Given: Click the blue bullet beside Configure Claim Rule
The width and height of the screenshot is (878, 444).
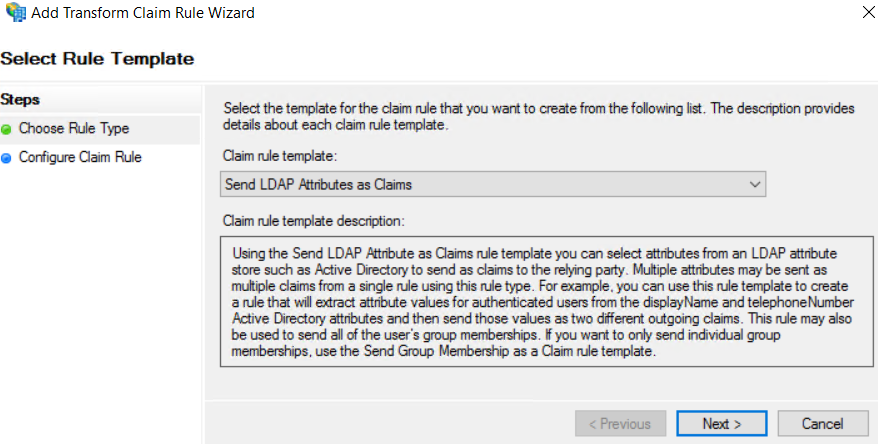Looking at the screenshot, I should pos(6,158).
